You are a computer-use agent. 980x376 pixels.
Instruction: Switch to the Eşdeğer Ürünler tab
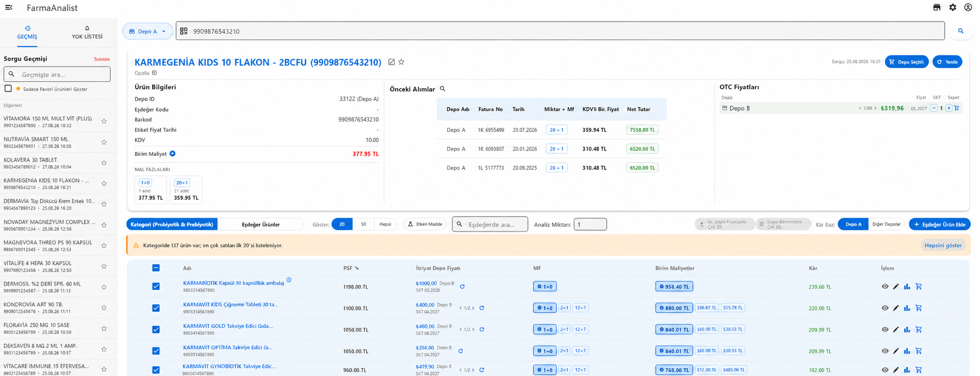261,225
